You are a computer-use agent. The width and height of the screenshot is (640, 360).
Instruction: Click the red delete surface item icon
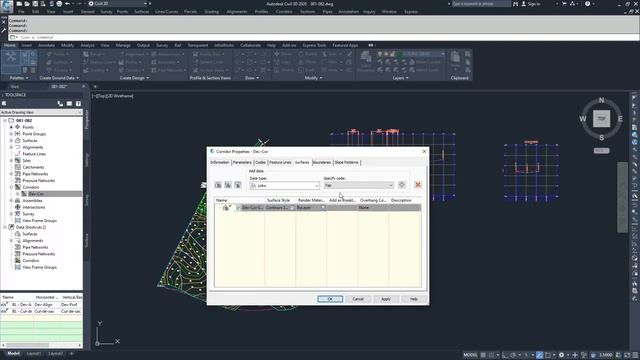click(x=418, y=185)
